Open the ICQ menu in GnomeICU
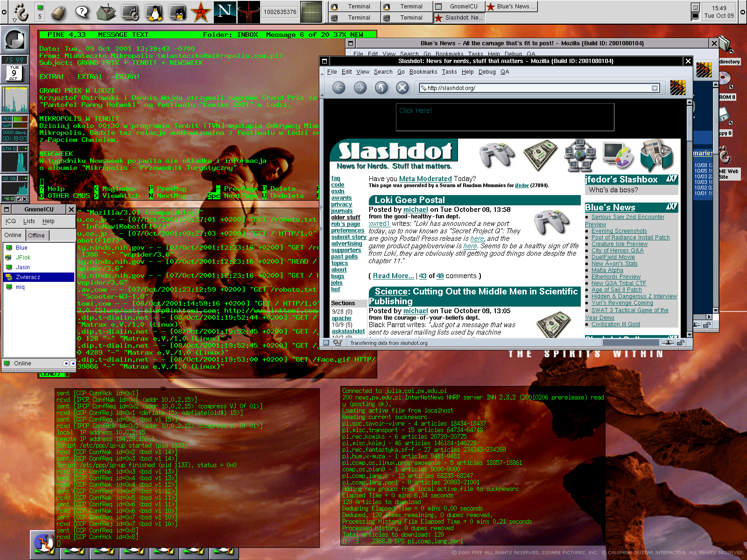 pos(11,221)
